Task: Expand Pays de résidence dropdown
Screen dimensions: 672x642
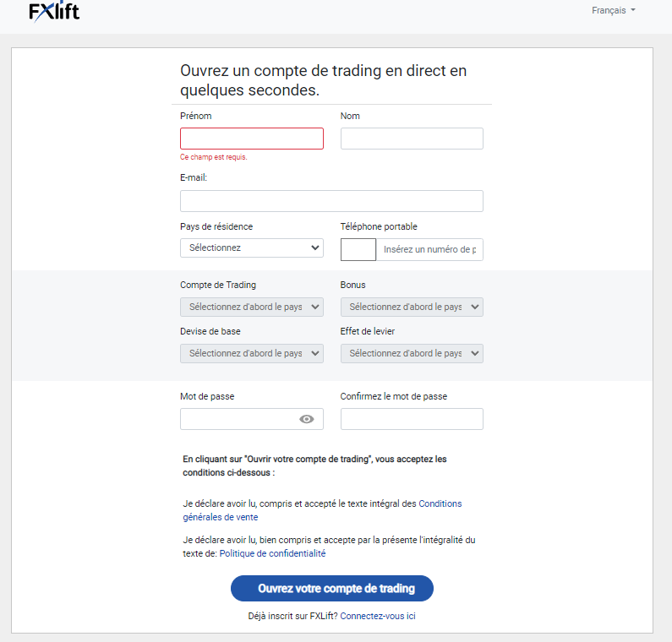Action: pos(251,248)
